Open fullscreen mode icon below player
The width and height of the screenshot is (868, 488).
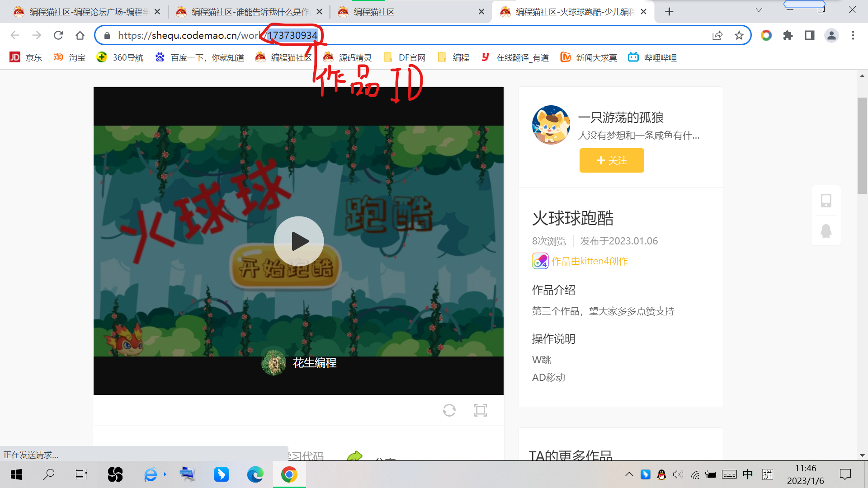tap(481, 410)
